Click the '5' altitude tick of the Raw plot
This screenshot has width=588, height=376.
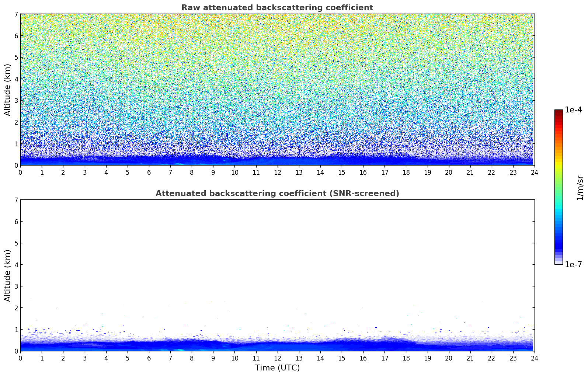point(16,58)
